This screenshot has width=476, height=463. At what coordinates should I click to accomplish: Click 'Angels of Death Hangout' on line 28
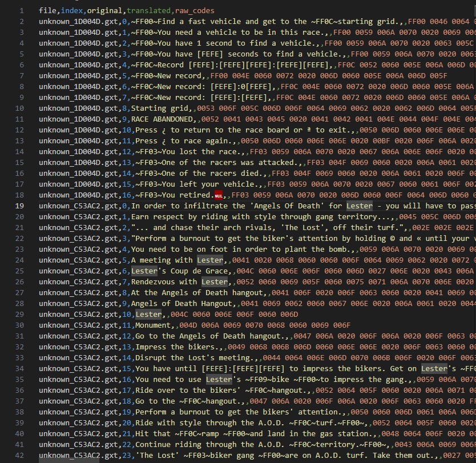pos(181,303)
